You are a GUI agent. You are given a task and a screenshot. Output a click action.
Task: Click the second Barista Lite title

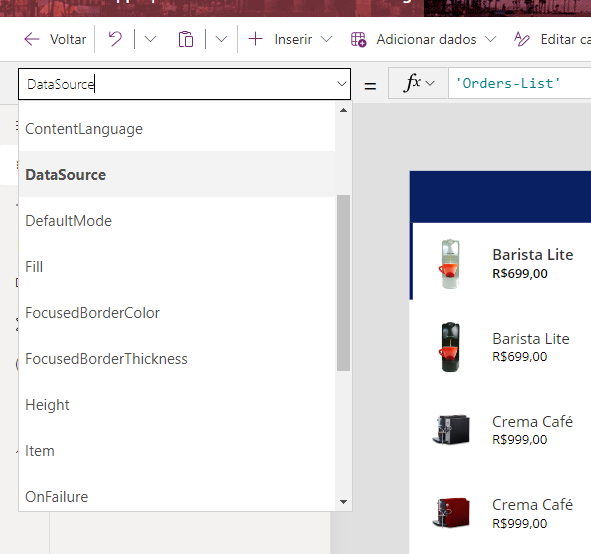coord(531,339)
